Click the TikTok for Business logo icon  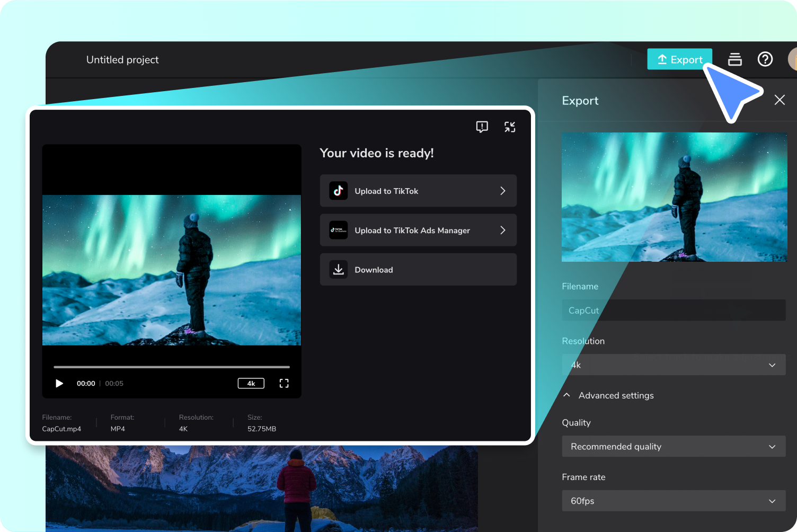pyautogui.click(x=339, y=230)
